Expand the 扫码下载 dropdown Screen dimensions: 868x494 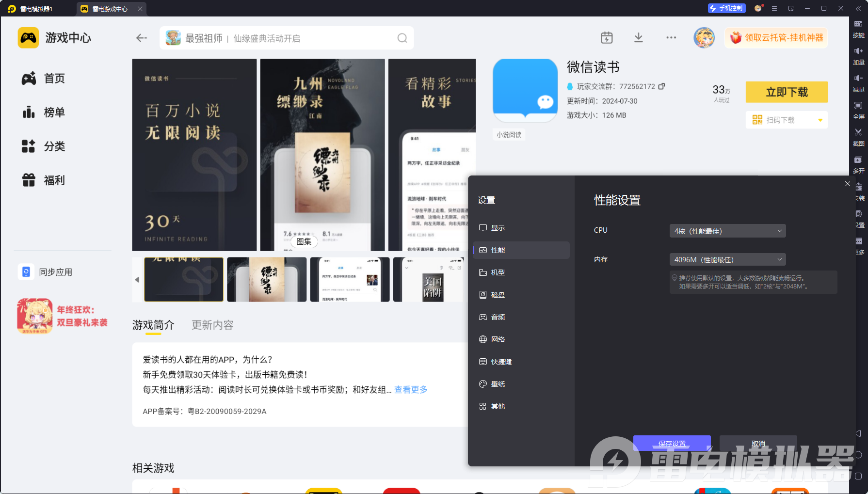(820, 120)
